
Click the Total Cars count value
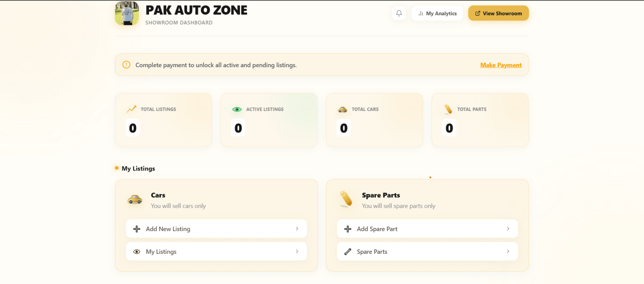pyautogui.click(x=344, y=128)
